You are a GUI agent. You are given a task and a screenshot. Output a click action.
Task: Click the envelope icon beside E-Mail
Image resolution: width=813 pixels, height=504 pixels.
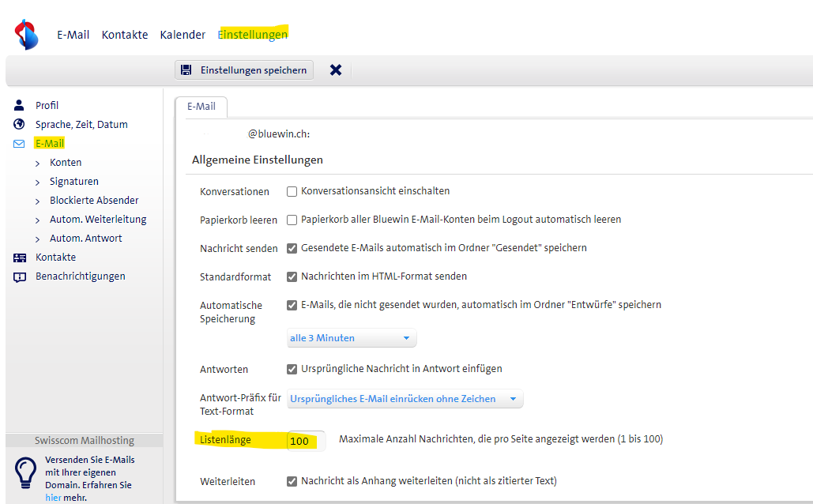[20, 144]
